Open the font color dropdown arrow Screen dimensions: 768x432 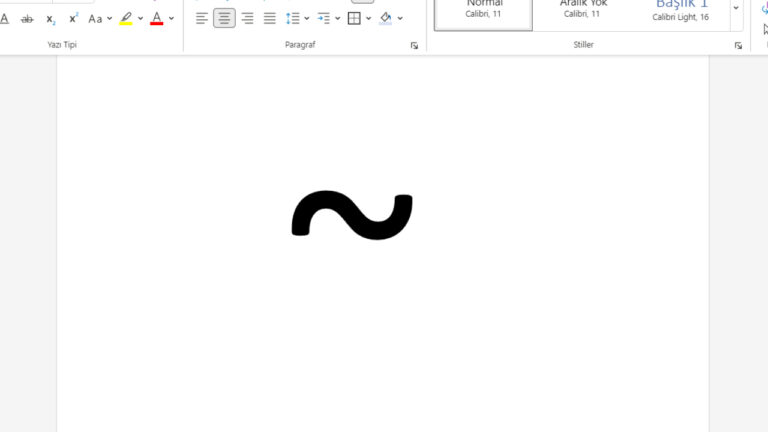coord(171,18)
